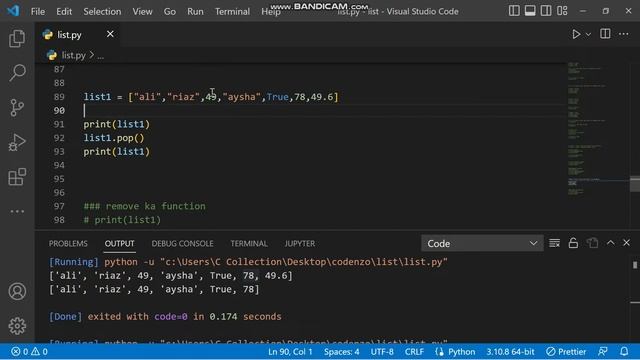The width and height of the screenshot is (640, 360).
Task: Open the Go menu
Action: point(170,11)
